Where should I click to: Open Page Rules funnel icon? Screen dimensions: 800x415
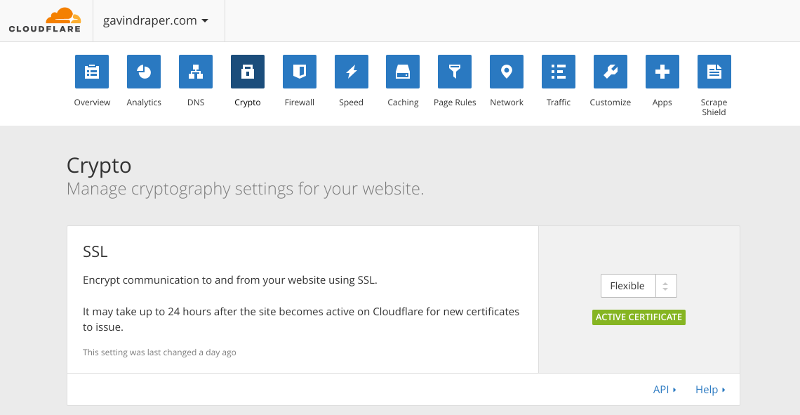[455, 72]
